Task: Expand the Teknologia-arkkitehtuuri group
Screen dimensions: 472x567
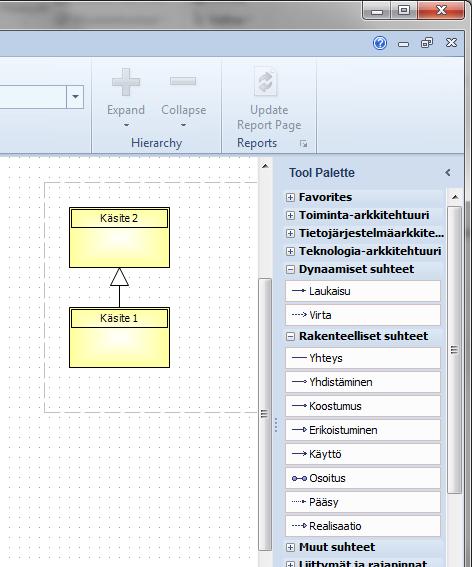Action: [290, 251]
